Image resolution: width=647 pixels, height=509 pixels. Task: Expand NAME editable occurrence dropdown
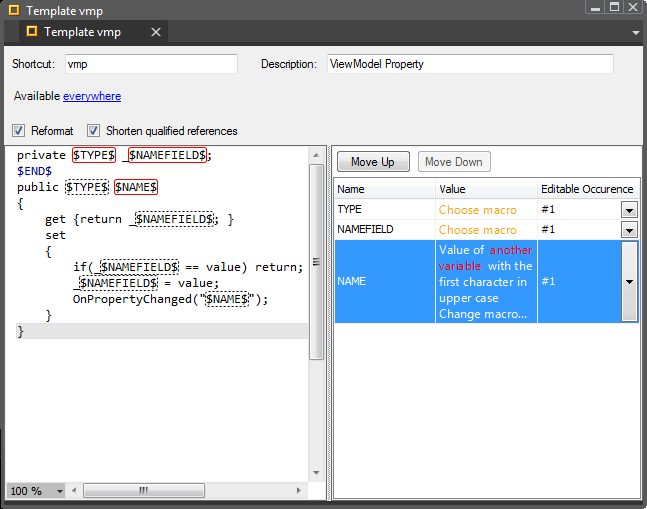629,281
